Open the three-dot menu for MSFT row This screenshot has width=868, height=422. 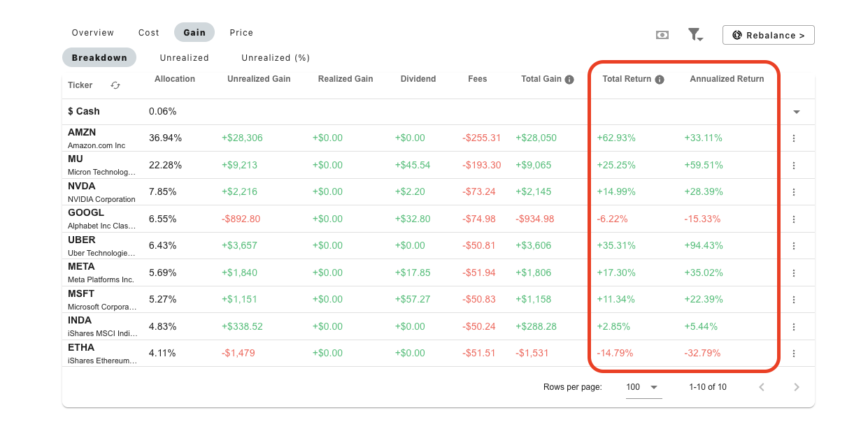[x=794, y=299]
